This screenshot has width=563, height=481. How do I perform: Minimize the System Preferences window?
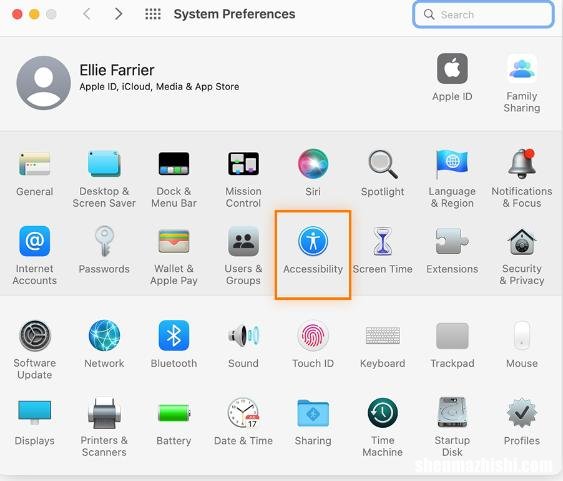point(34,14)
